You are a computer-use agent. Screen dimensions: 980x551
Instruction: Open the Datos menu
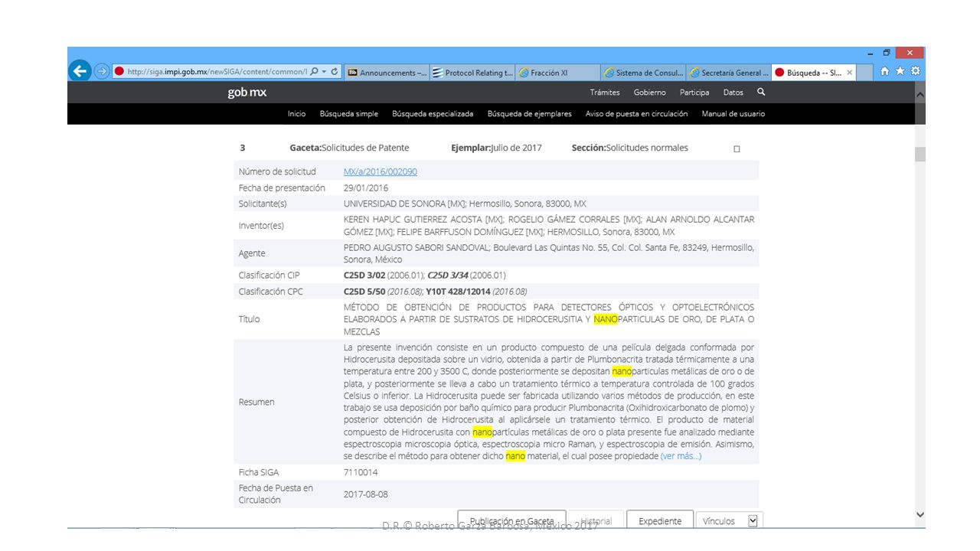coord(733,93)
